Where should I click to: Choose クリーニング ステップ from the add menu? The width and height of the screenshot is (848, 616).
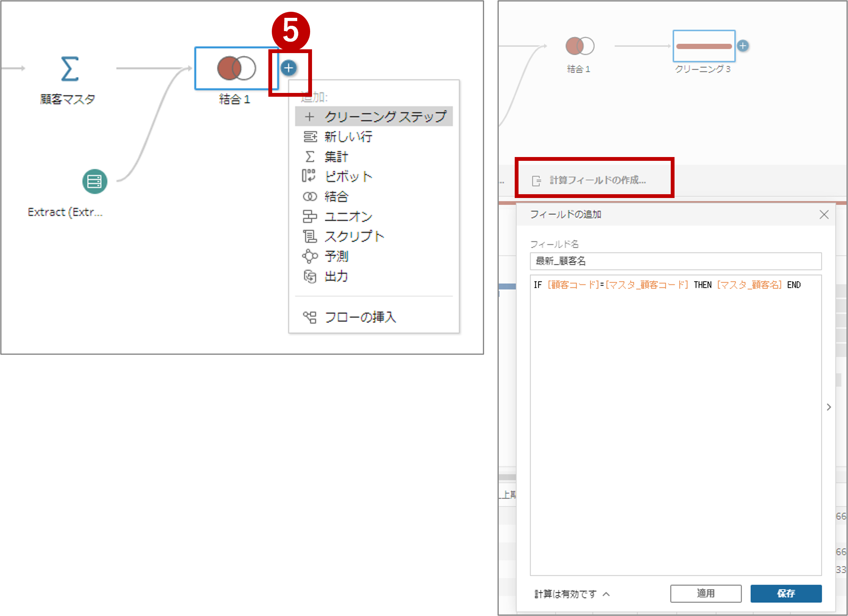374,116
